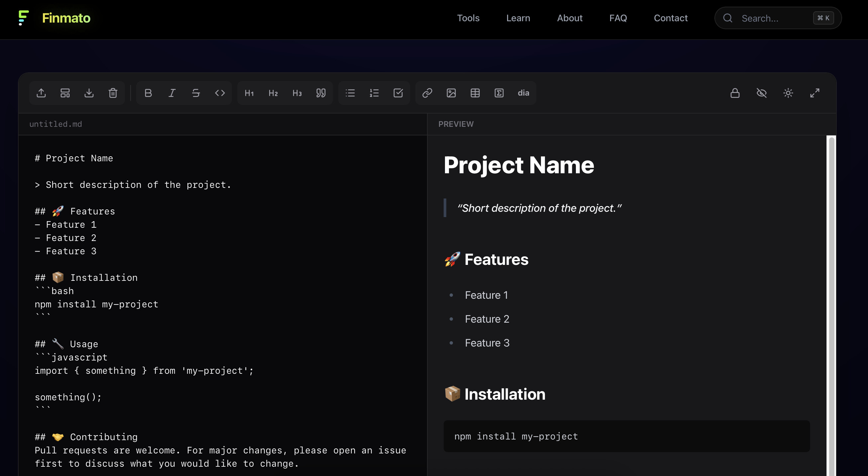Screen dimensions: 868x476
Task: Apply strikethrough formatting
Action: point(196,93)
